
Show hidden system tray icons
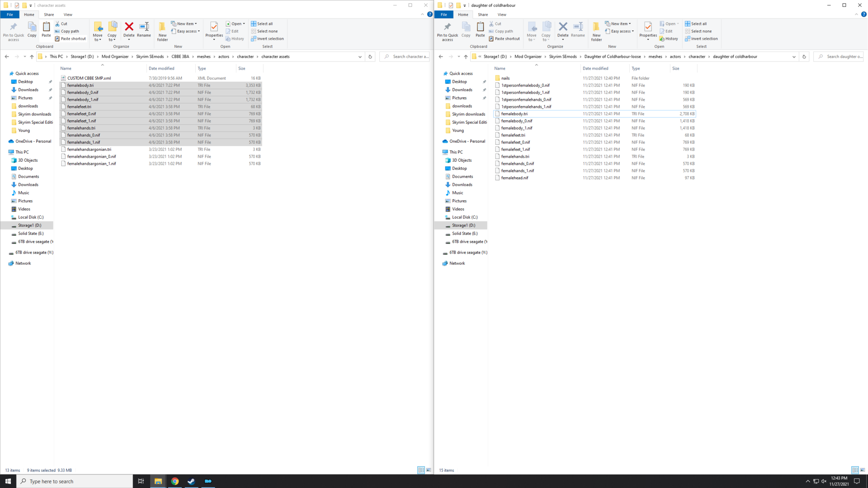(x=808, y=481)
